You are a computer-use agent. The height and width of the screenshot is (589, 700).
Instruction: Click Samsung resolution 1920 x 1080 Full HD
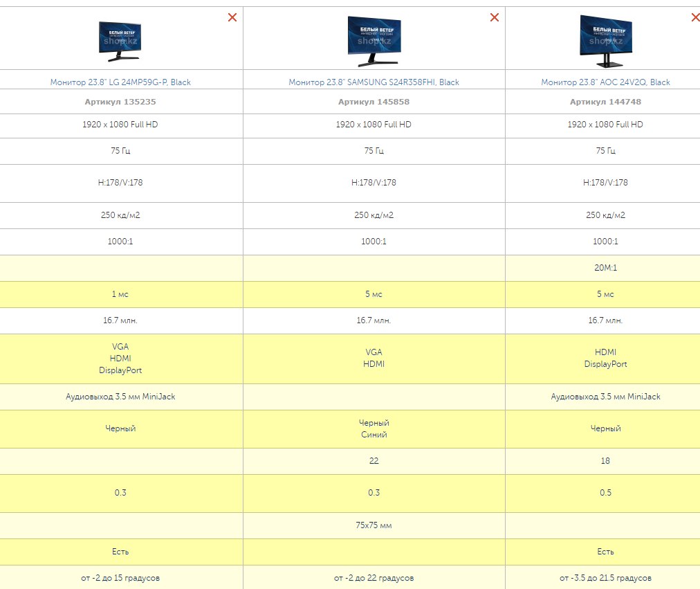[x=374, y=125]
